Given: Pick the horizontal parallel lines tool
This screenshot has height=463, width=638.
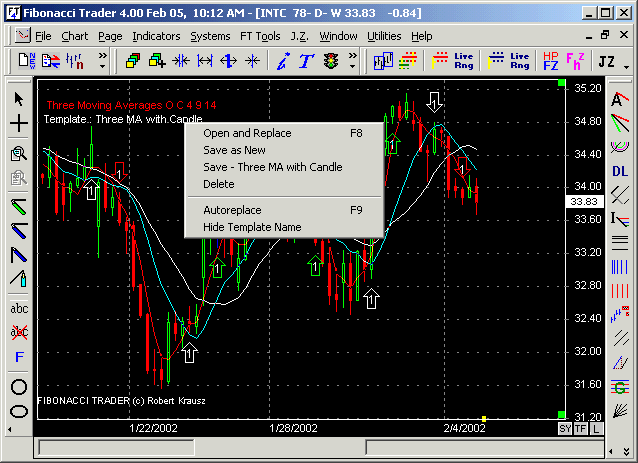Looking at the screenshot, I should [620, 243].
